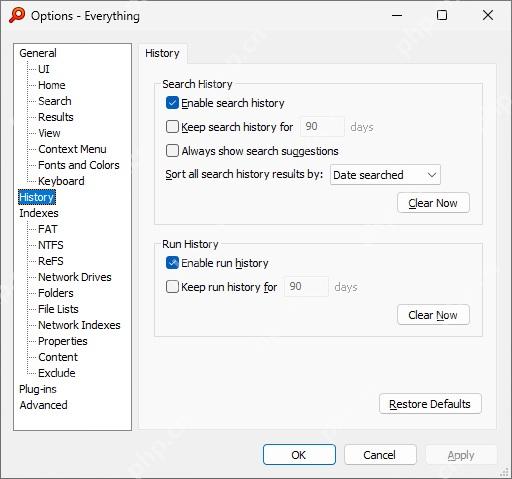Click the Cancel button

(x=380, y=455)
